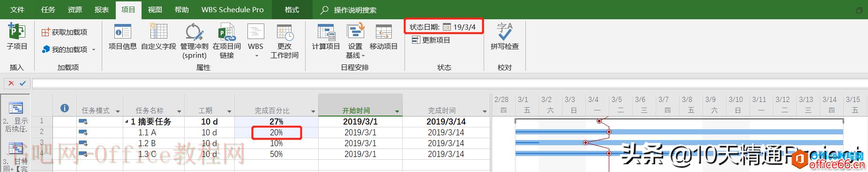The height and width of the screenshot is (172, 868).
Task: Select the 10% cell for task B
Action: click(x=277, y=143)
